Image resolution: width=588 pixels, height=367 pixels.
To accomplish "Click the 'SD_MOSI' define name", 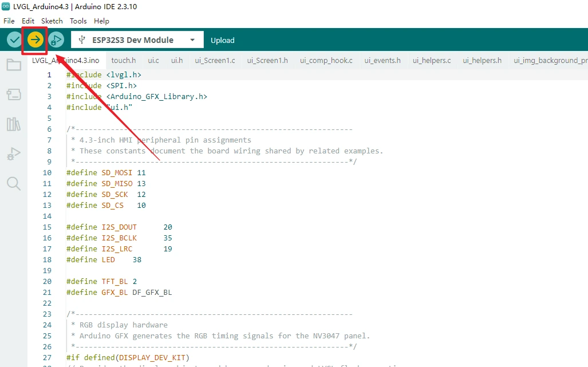I will click(x=117, y=173).
